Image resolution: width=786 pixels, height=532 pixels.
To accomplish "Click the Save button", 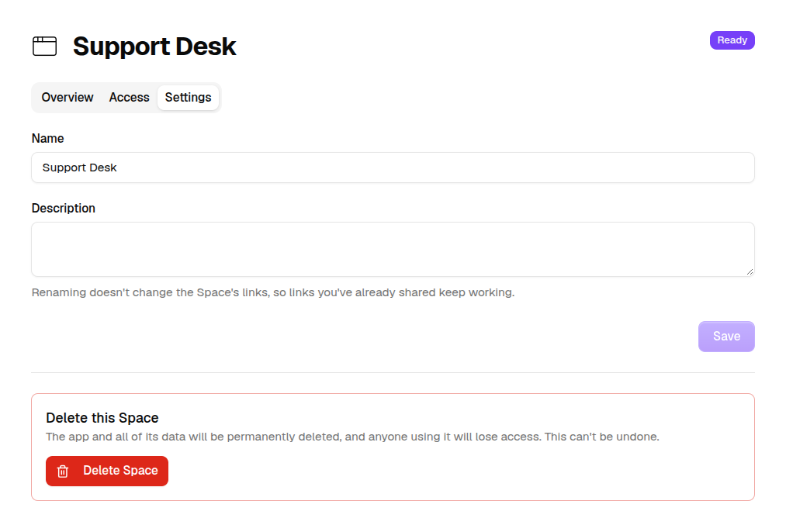I will (726, 336).
